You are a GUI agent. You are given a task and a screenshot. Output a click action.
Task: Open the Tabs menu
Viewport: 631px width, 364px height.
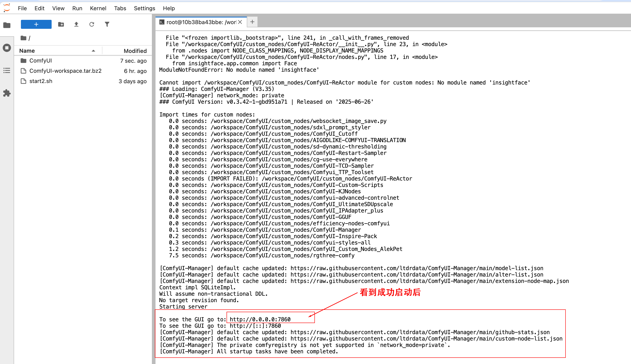pyautogui.click(x=120, y=8)
